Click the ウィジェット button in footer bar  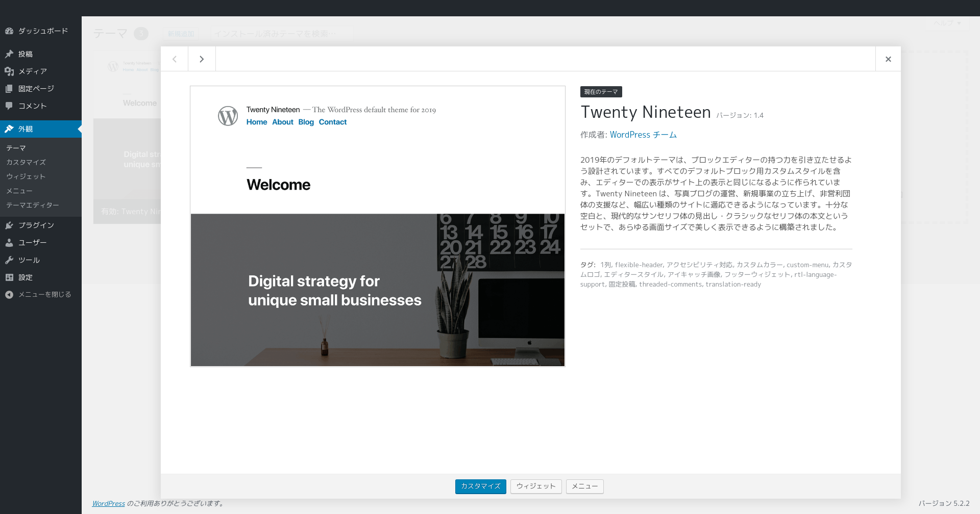click(536, 486)
